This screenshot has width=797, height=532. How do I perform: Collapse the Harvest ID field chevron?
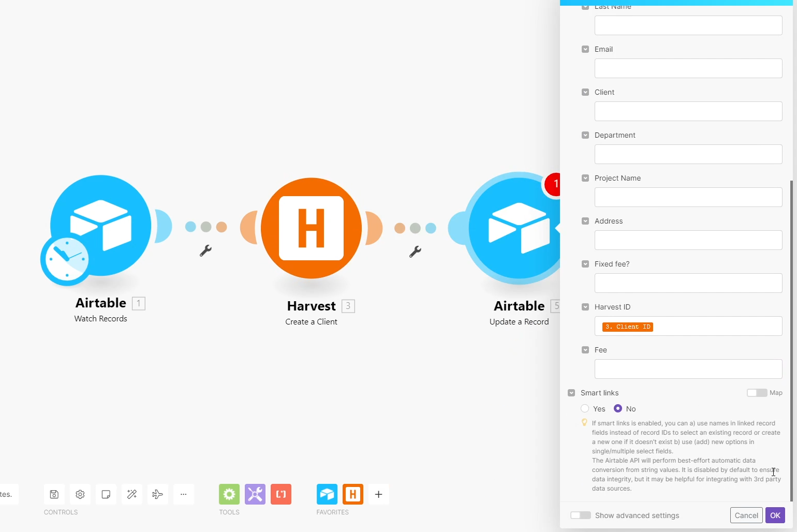pyautogui.click(x=585, y=307)
